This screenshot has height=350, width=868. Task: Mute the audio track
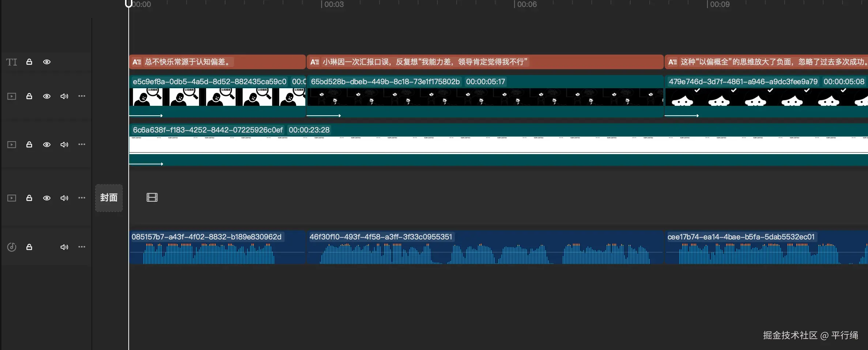[64, 247]
